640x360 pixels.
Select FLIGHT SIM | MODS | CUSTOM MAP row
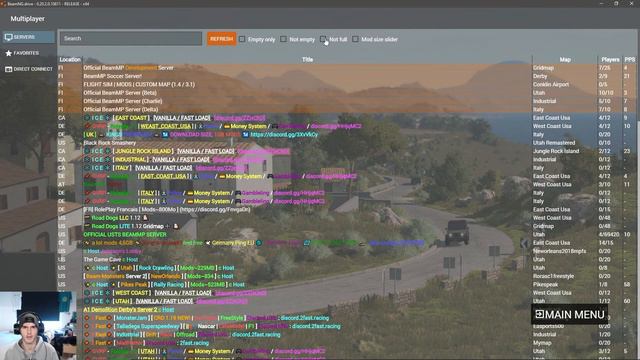(347, 84)
